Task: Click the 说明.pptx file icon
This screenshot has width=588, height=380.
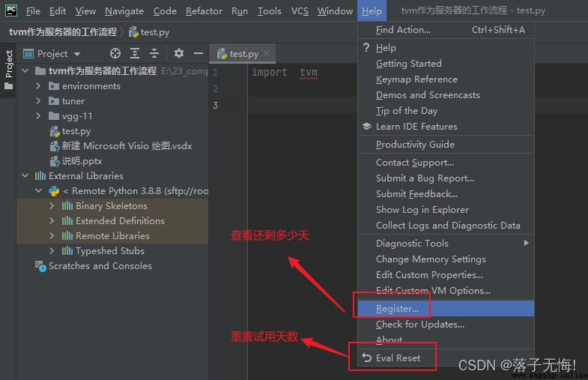Action: click(55, 161)
